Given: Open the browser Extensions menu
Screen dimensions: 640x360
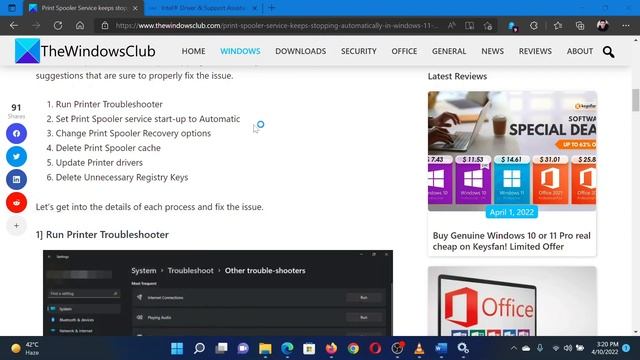Looking at the screenshot, I should [x=534, y=26].
